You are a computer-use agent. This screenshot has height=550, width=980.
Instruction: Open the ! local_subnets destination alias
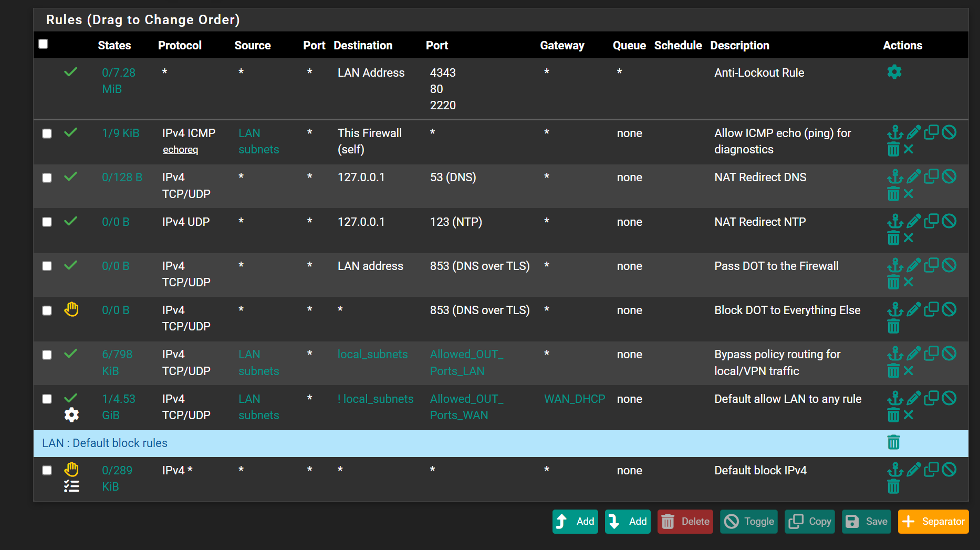(x=376, y=399)
